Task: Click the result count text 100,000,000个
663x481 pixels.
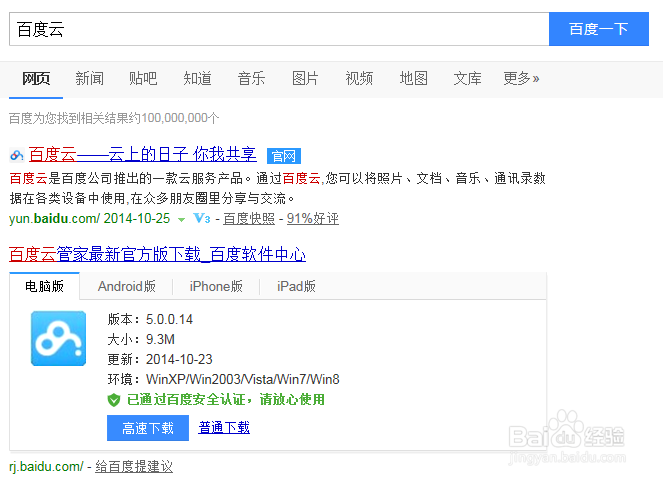Action: pyautogui.click(x=180, y=118)
